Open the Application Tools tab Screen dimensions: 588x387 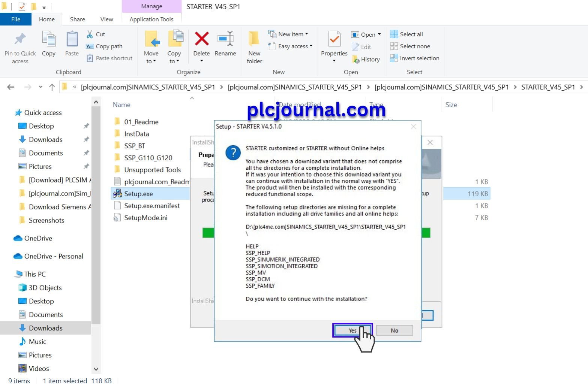[151, 19]
